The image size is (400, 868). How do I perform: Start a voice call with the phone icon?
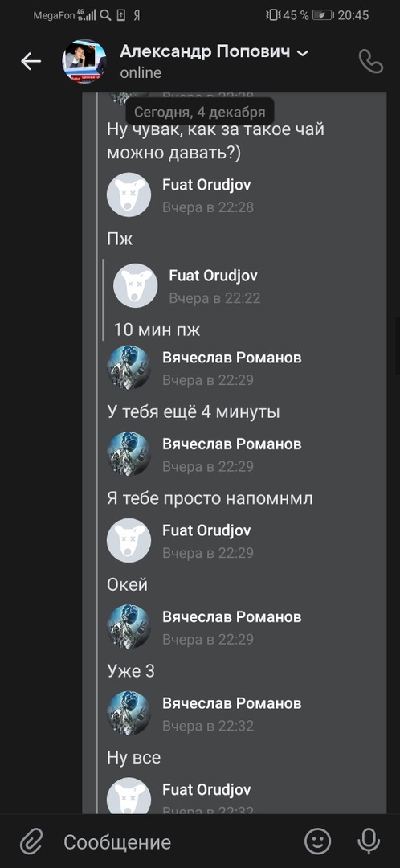point(370,61)
